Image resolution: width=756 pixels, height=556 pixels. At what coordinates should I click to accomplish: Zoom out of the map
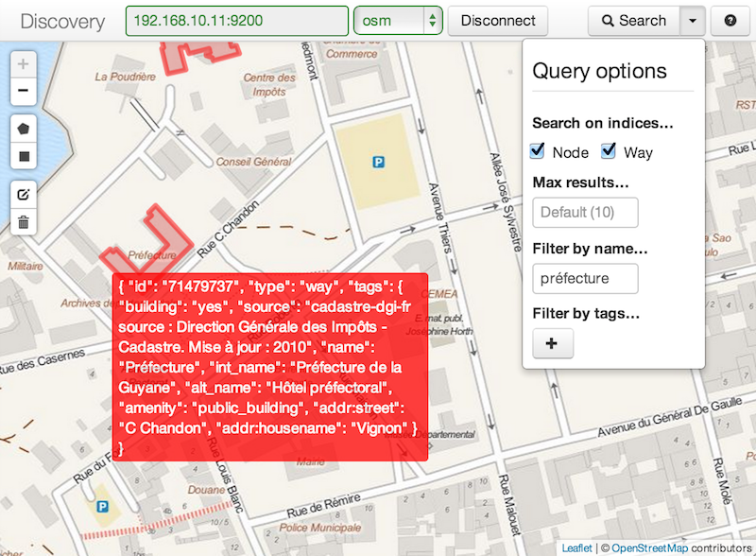(x=23, y=91)
